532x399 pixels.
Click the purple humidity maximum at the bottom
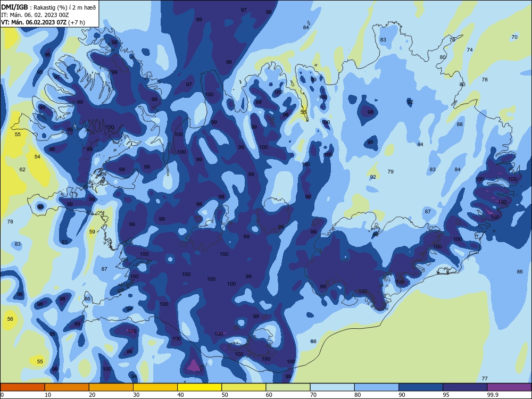(x=194, y=366)
